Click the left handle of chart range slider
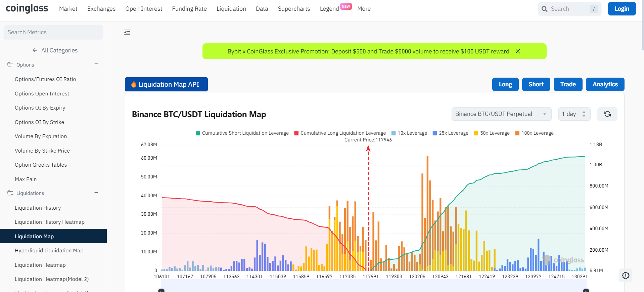The height and width of the screenshot is (292, 644). [161, 291]
